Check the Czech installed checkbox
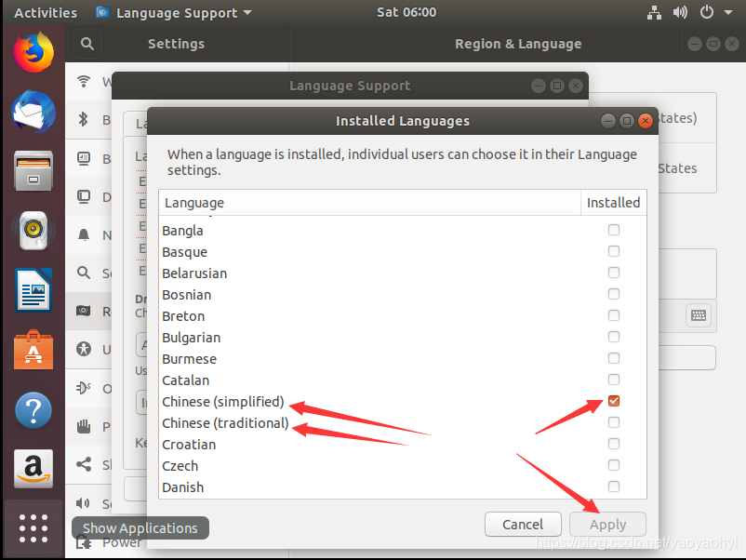Image resolution: width=746 pixels, height=560 pixels. 614,465
